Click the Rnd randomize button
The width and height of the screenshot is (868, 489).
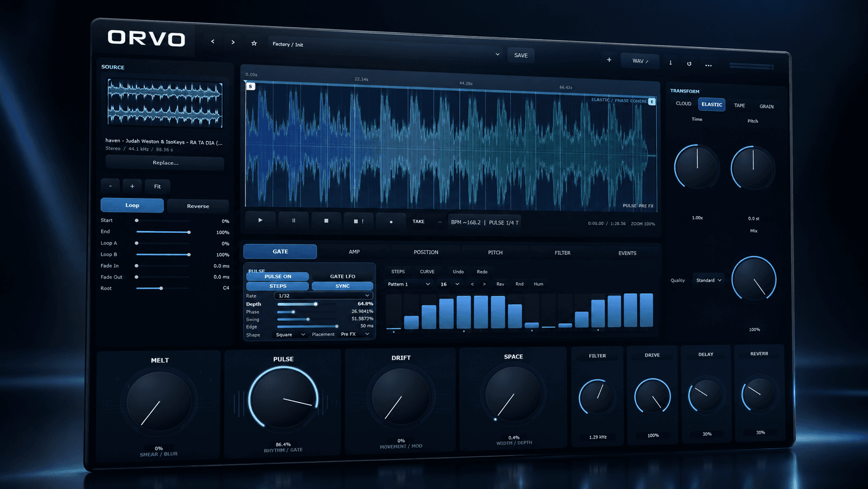[x=519, y=284]
